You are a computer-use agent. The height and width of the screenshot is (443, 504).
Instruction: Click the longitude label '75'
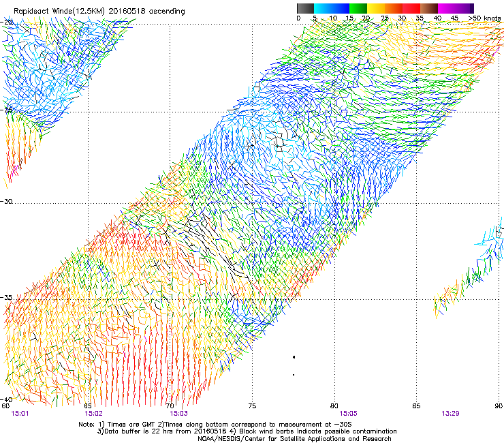[252, 406]
